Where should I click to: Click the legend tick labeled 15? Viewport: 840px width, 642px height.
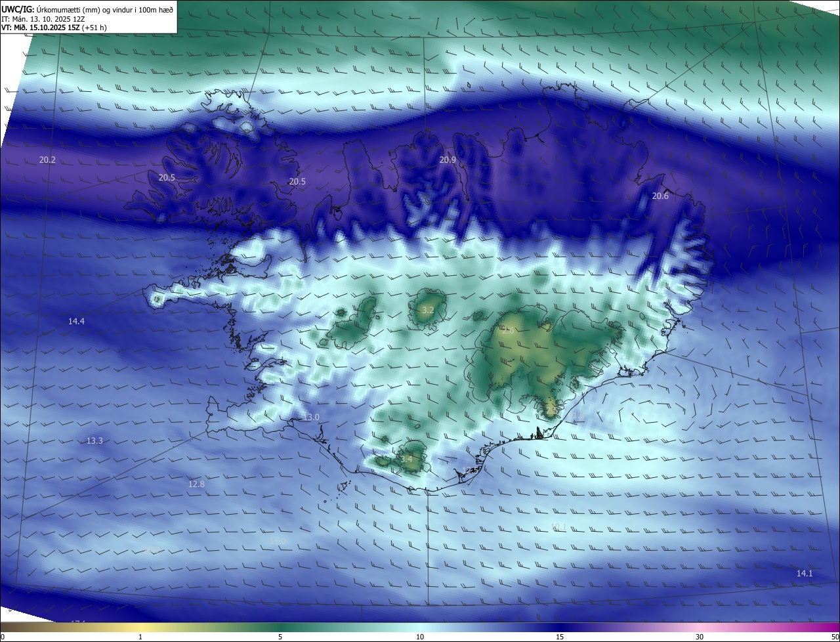(560, 637)
